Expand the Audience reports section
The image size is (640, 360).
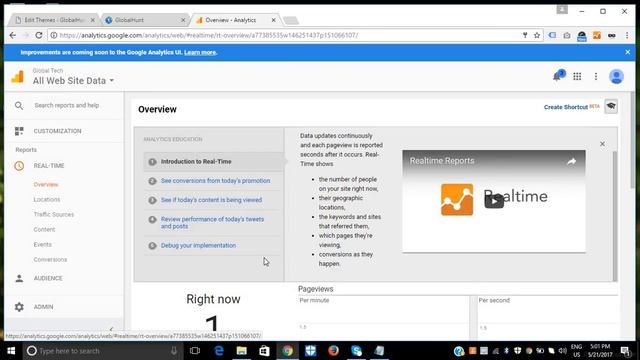coord(48,278)
